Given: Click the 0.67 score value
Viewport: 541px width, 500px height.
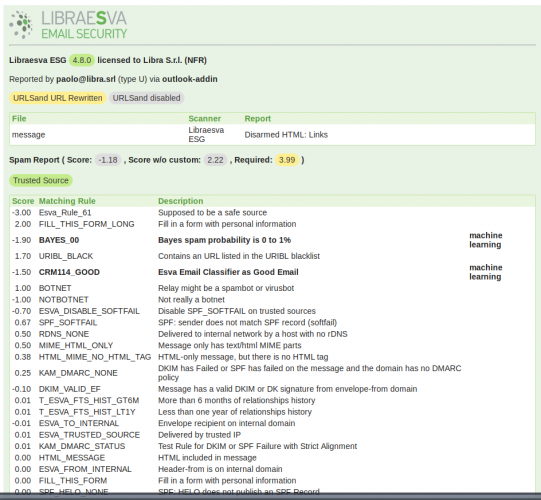Looking at the screenshot, I should tap(23, 323).
